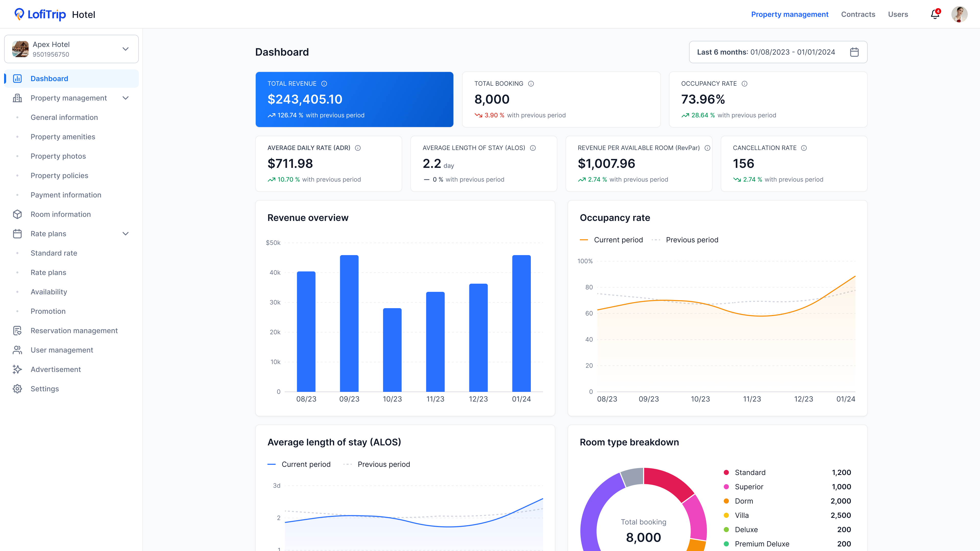Click the Total Revenue card
The image size is (980, 551).
[x=354, y=99]
